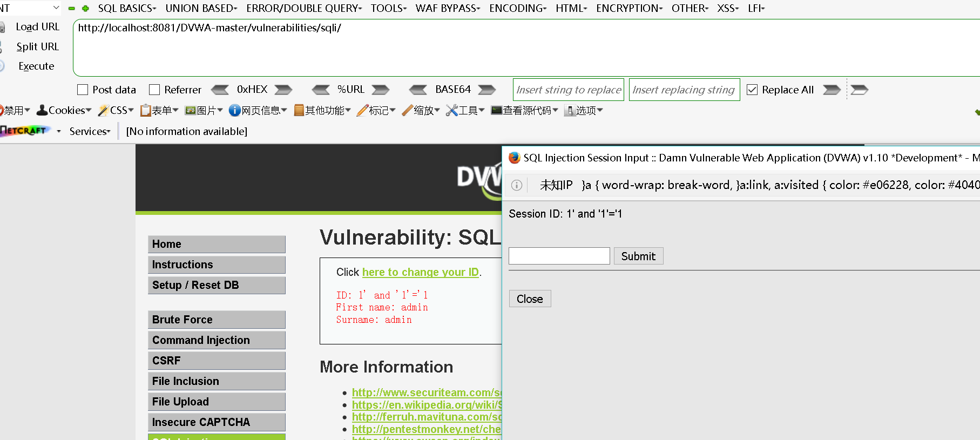Click Split URL
980x440 pixels.
pyautogui.click(x=37, y=46)
